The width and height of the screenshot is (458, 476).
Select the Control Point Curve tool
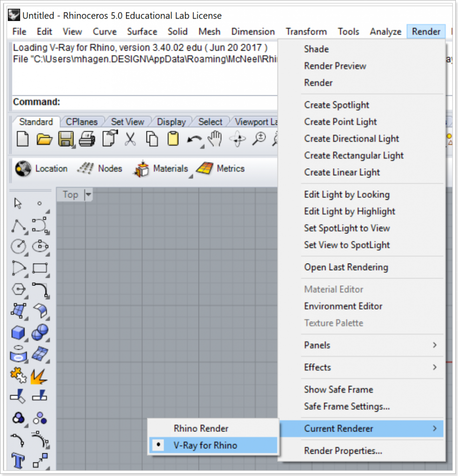pos(40,225)
